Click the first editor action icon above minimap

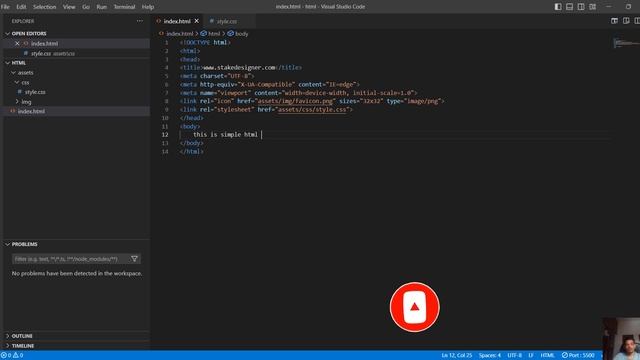tap(614, 21)
